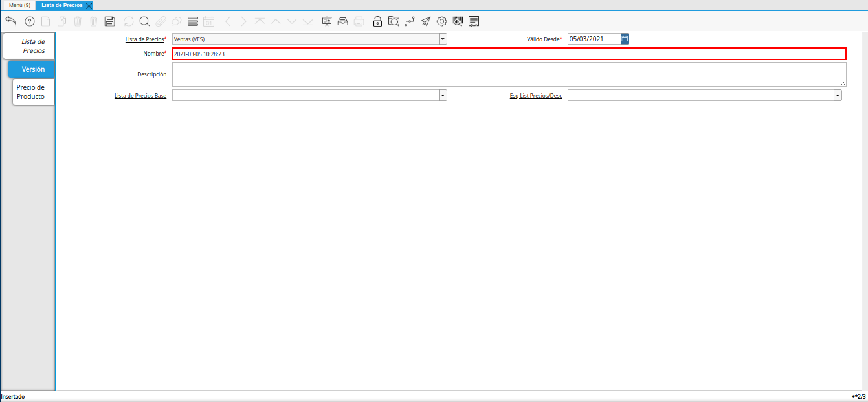Click the new record page icon

click(45, 21)
